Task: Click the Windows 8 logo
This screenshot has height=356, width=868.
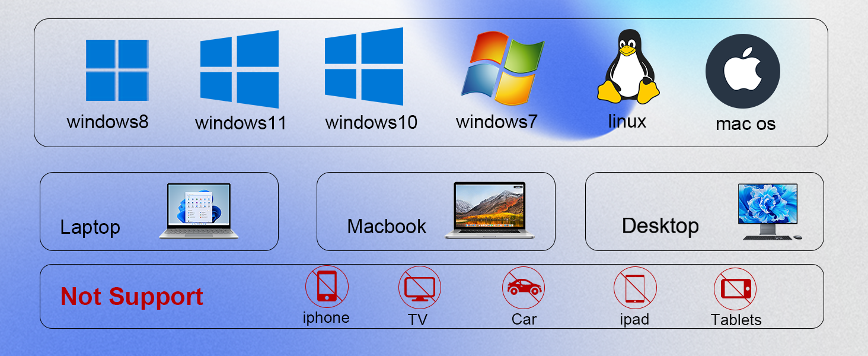Action: (117, 70)
